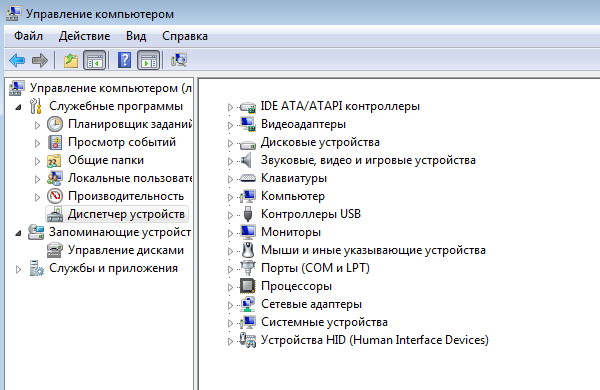This screenshot has width=600, height=390.
Task: Select the Мониторы label
Action: [x=291, y=232]
